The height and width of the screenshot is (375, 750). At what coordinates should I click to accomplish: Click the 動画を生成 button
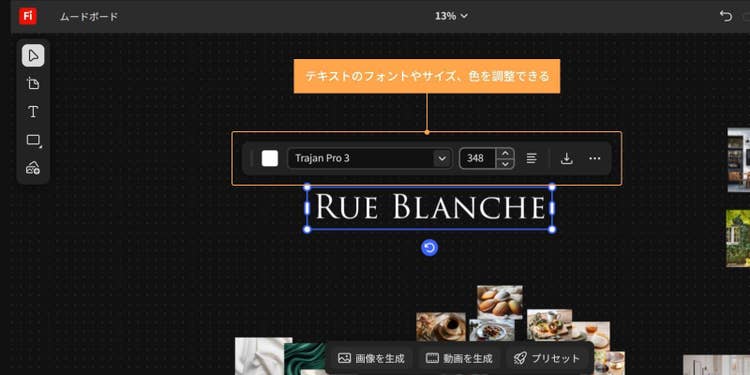pos(459,358)
